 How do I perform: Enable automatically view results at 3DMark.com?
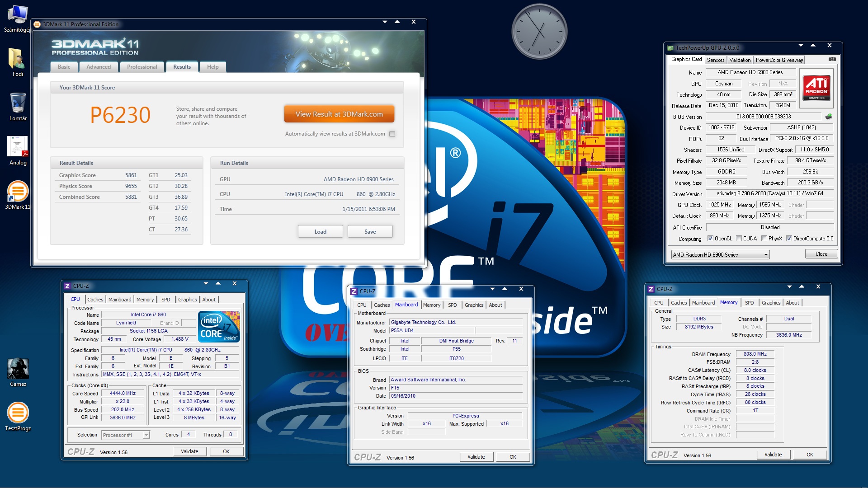[x=392, y=134]
